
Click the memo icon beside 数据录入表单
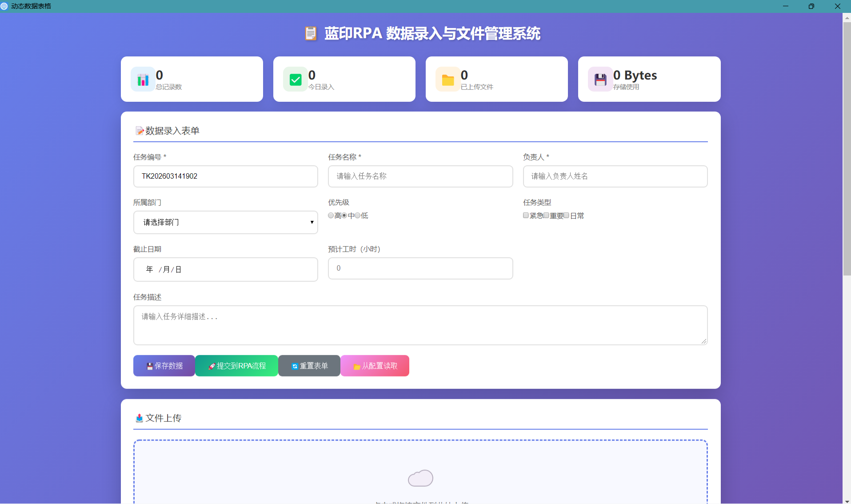pos(140,131)
